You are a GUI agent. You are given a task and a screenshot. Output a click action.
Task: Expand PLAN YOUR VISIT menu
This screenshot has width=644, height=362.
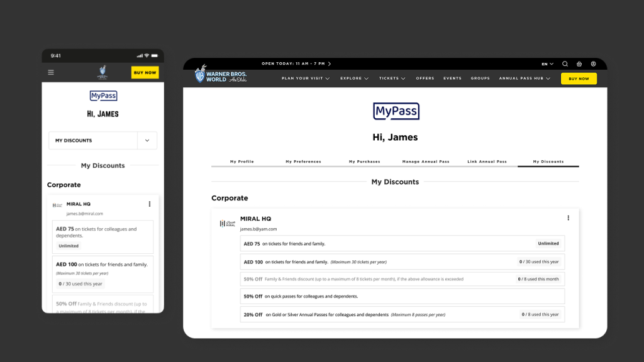pyautogui.click(x=306, y=79)
